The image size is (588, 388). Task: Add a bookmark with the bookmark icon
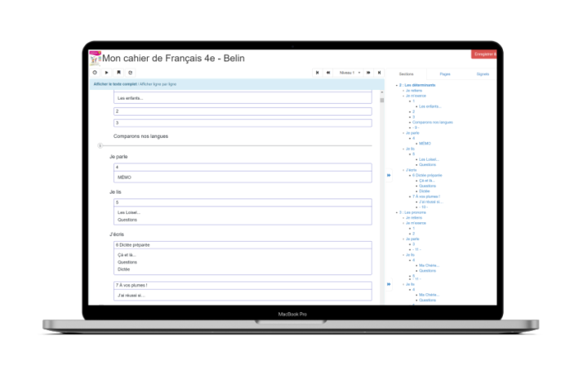click(x=118, y=73)
